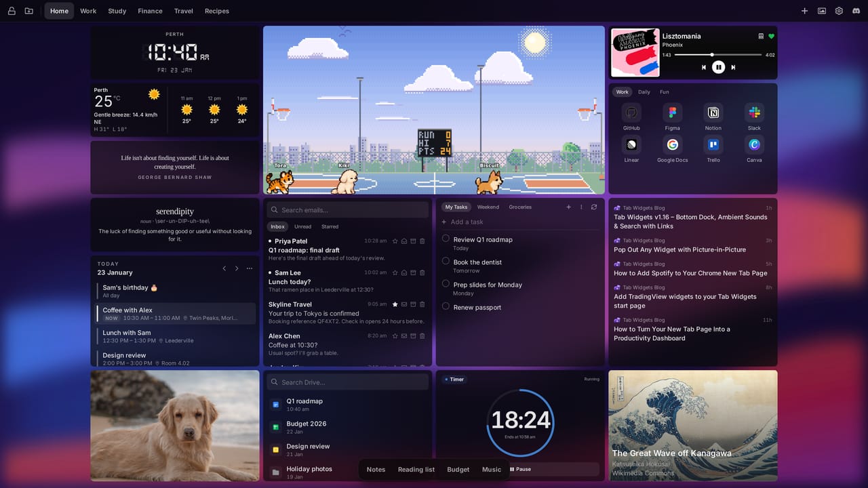Screen dimensions: 868x488
Task: Switch to the Unread email filter
Action: (303, 226)
